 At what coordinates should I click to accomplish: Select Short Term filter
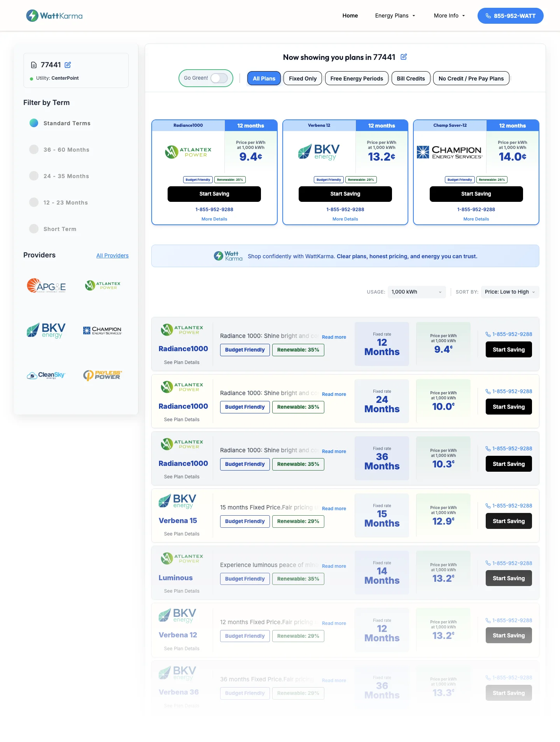tap(53, 229)
